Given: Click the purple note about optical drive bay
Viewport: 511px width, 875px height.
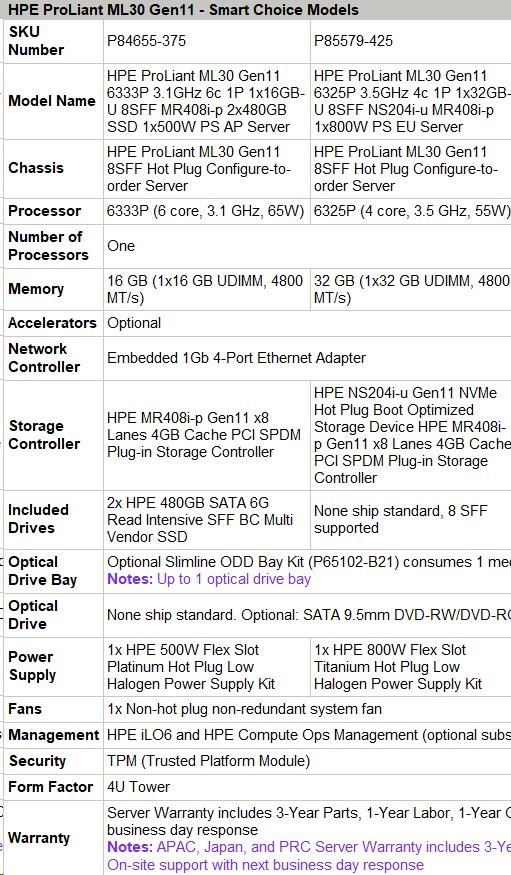Looking at the screenshot, I should [209, 579].
